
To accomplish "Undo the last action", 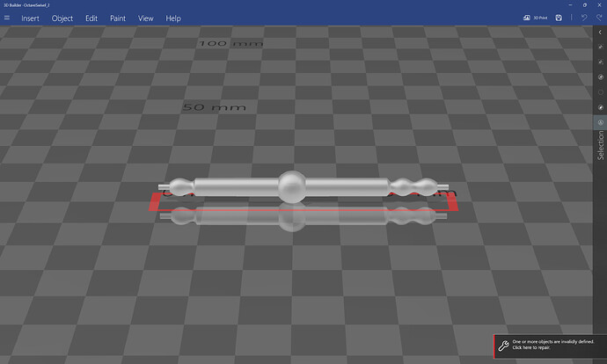I will point(584,18).
